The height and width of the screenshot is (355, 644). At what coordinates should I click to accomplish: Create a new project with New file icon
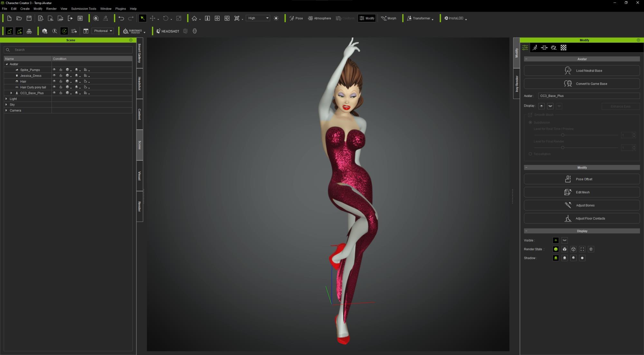point(9,18)
